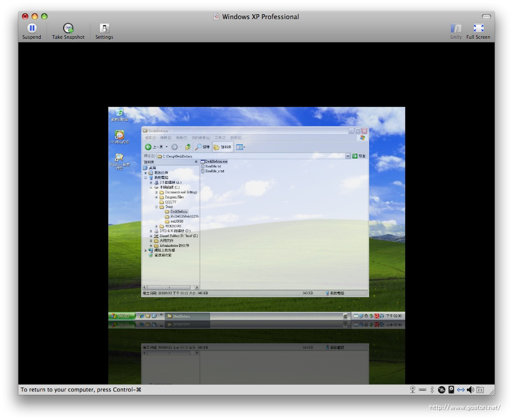Click the green Go arrow button
Screen dimensions: 513x420
point(355,156)
